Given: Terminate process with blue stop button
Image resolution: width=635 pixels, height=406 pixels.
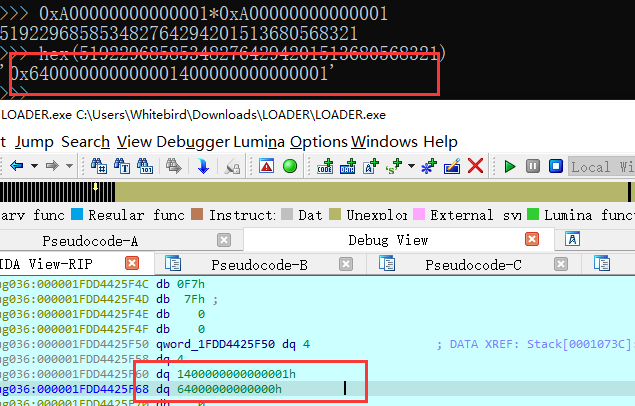Looking at the screenshot, I should (556, 166).
